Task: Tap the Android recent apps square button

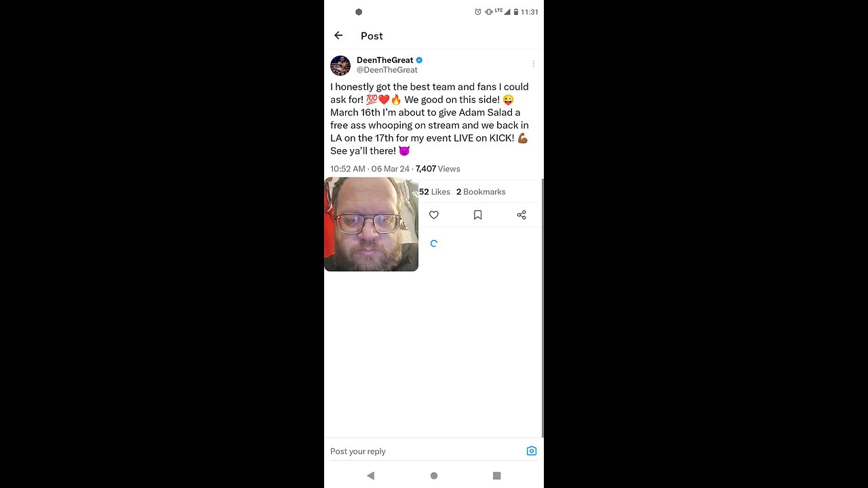Action: 496,476
